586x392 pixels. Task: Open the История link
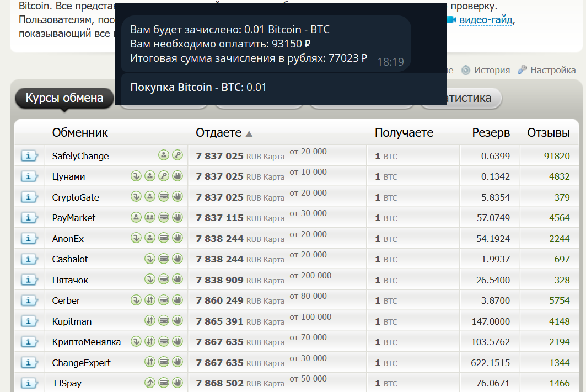(x=492, y=70)
